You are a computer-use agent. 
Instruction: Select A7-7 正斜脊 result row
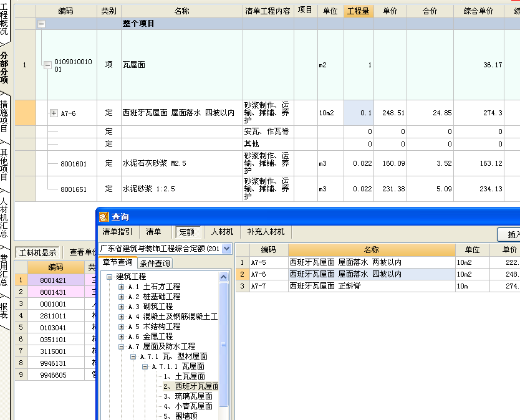click(378, 286)
